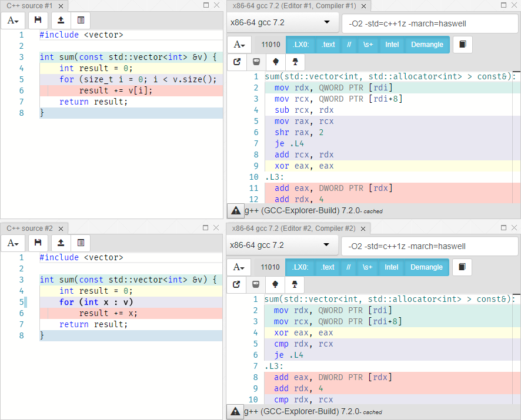This screenshot has width=521, height=420.
Task: Open the x86-64 gcc 7.2 compiler dropdown in Compiler #1
Action: tap(282, 23)
